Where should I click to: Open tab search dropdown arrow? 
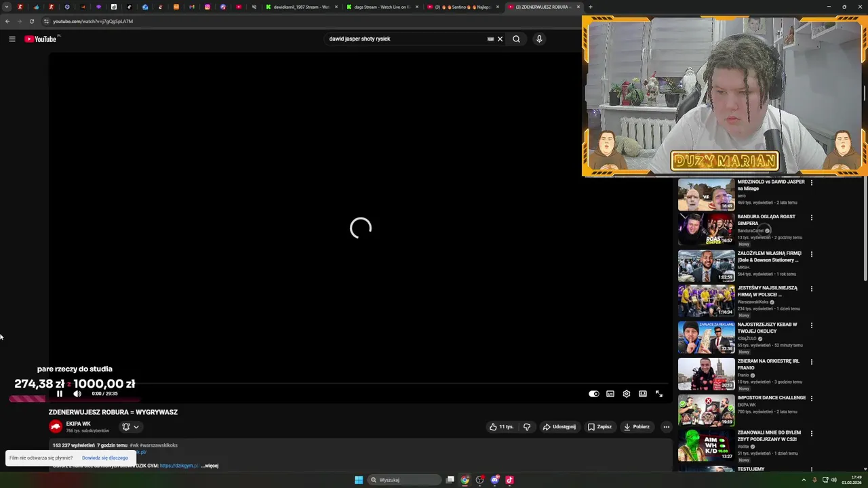click(x=7, y=7)
